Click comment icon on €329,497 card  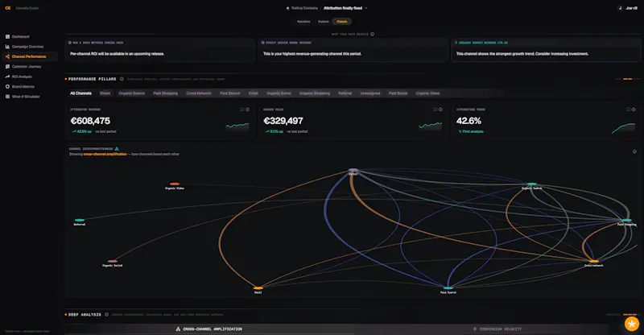[x=435, y=110]
